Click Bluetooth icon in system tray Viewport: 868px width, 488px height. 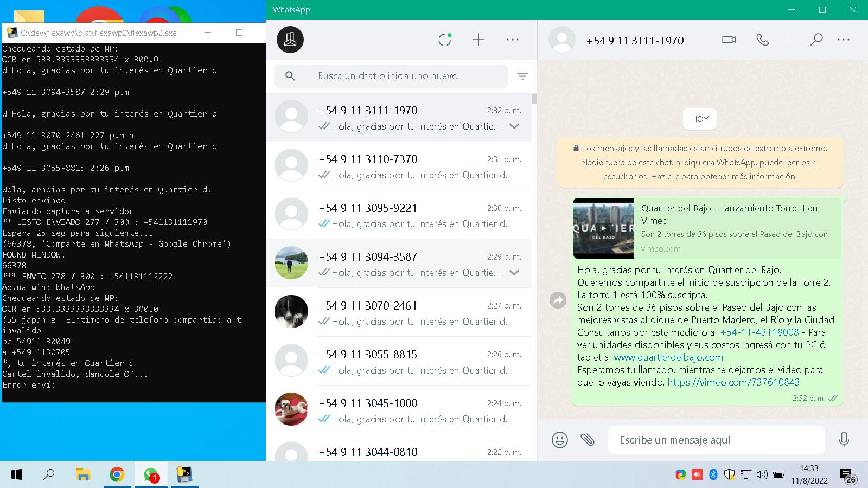pos(713,474)
